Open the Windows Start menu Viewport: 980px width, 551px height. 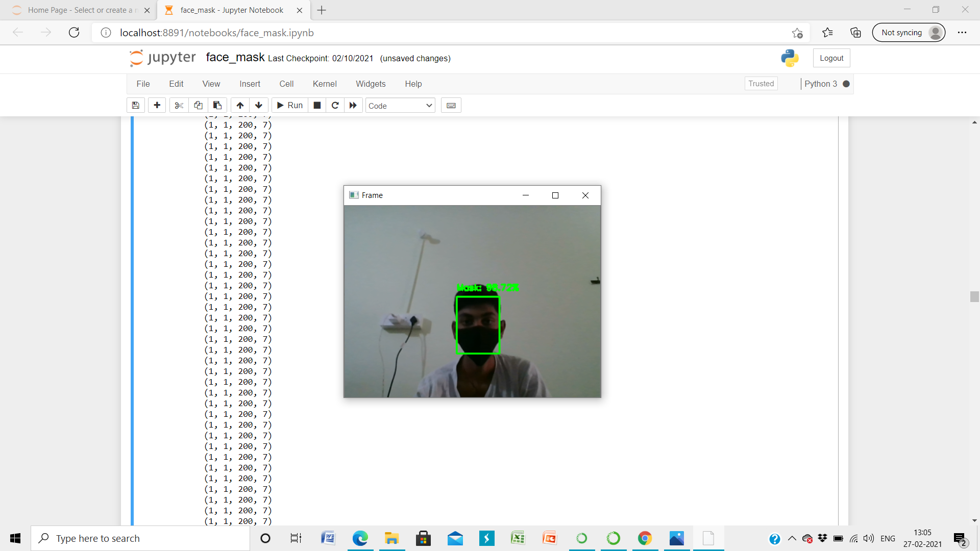tap(15, 538)
